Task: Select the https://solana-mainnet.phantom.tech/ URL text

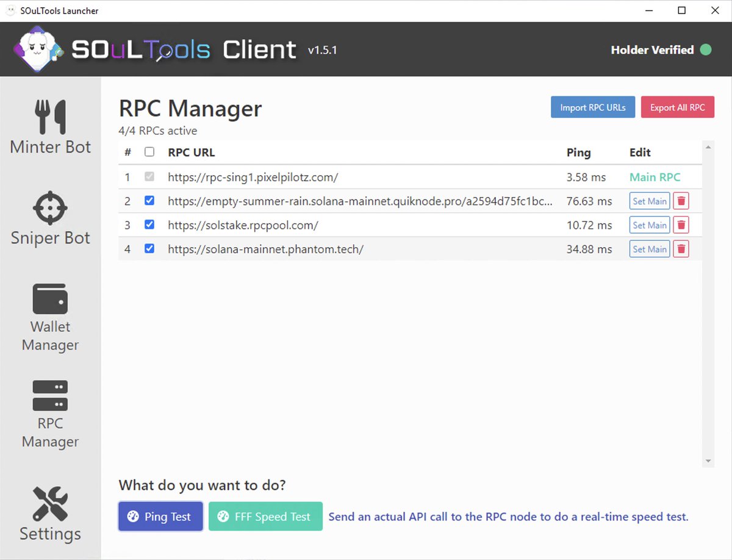Action: click(x=266, y=249)
